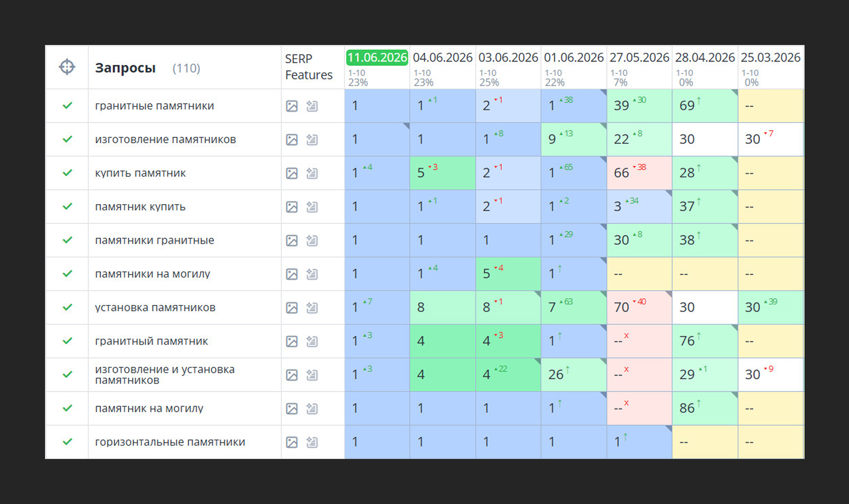This screenshot has height=504, width=849.
Task: Click snippet SERP icon for установка памятников
Action: (312, 307)
